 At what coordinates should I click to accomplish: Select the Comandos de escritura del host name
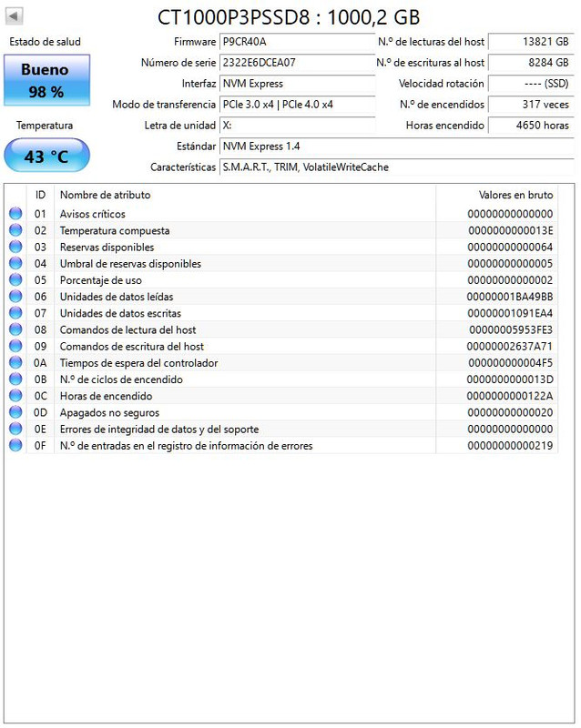pos(132,347)
